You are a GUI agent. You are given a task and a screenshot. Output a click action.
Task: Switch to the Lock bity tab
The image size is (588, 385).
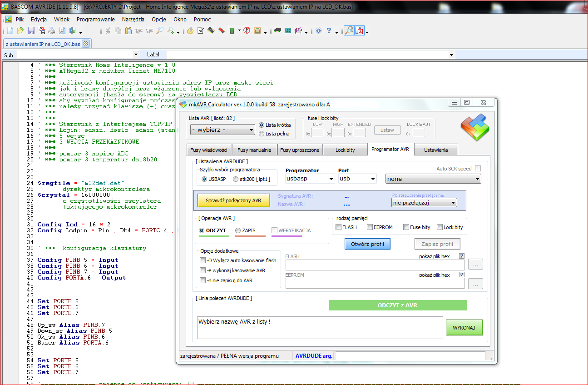point(345,150)
